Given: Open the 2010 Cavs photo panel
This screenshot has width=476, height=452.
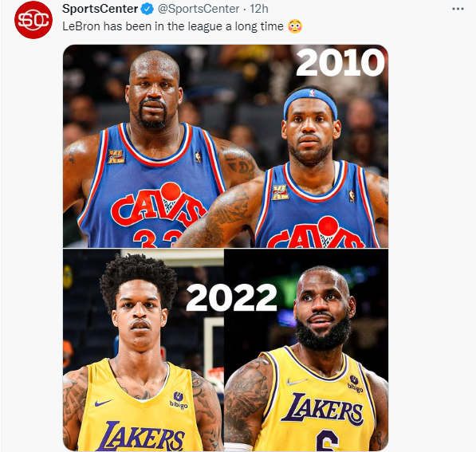Looking at the screenshot, I should (226, 146).
